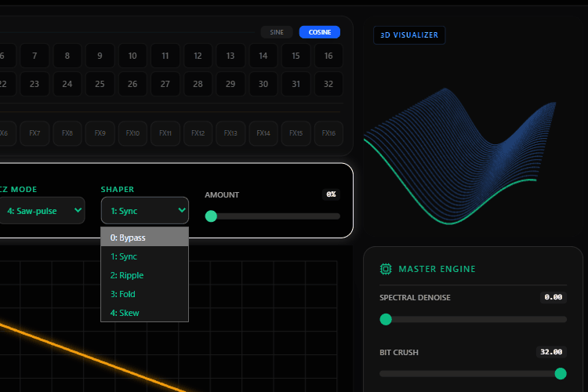
Task: Toggle harmonic button 23
Action: coord(34,84)
